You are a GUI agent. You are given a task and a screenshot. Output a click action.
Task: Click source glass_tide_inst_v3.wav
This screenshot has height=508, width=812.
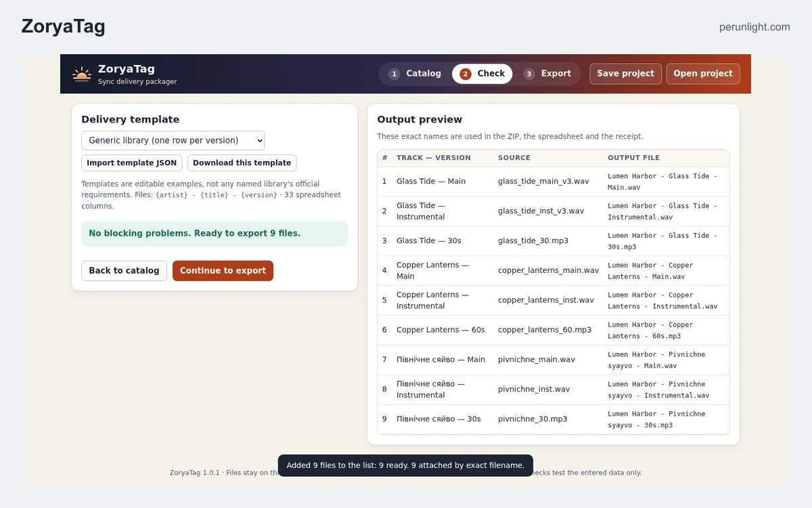[541, 211]
